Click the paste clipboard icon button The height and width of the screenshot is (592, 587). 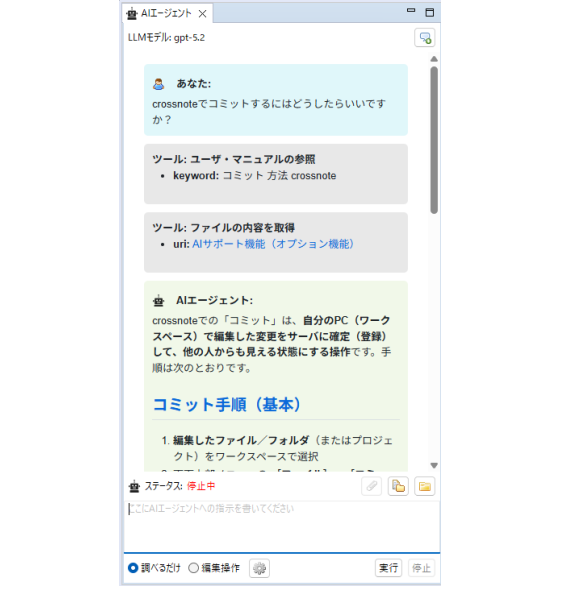click(x=398, y=486)
